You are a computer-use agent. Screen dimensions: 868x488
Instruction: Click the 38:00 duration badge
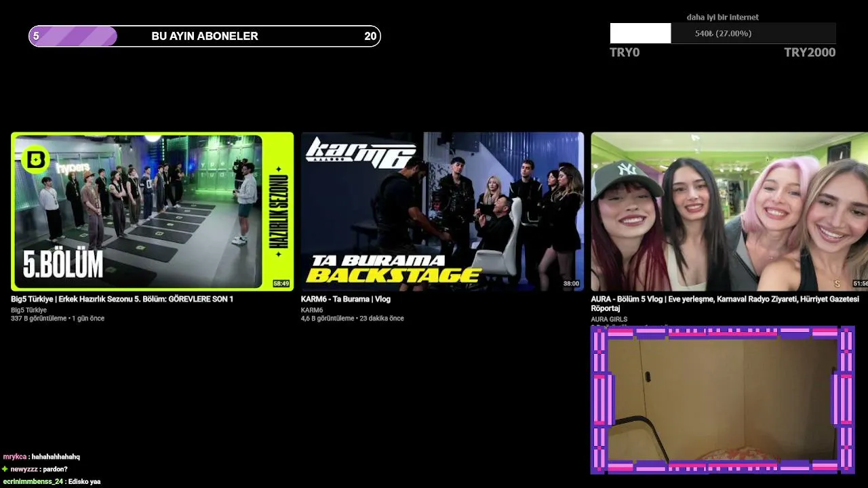(x=571, y=283)
